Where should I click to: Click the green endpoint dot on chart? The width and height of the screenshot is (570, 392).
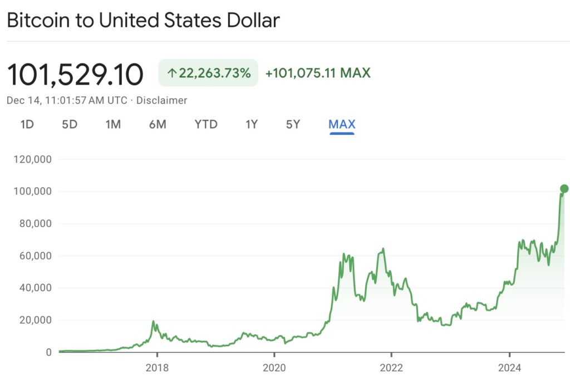(564, 189)
